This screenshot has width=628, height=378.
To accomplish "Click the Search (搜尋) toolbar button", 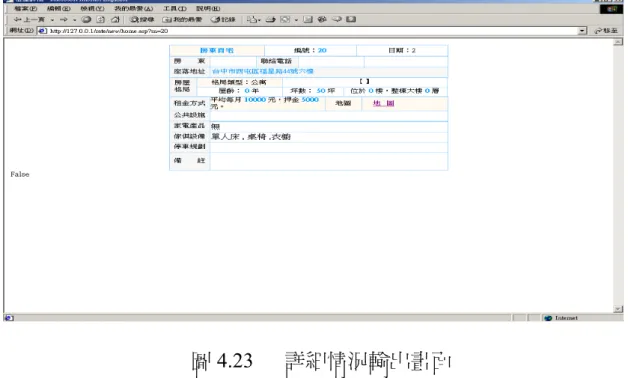I will (142, 19).
